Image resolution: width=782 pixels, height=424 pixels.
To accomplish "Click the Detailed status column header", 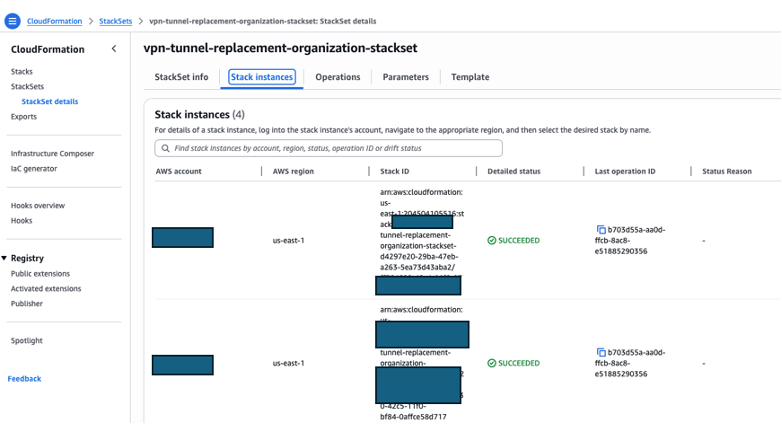I will pos(514,171).
